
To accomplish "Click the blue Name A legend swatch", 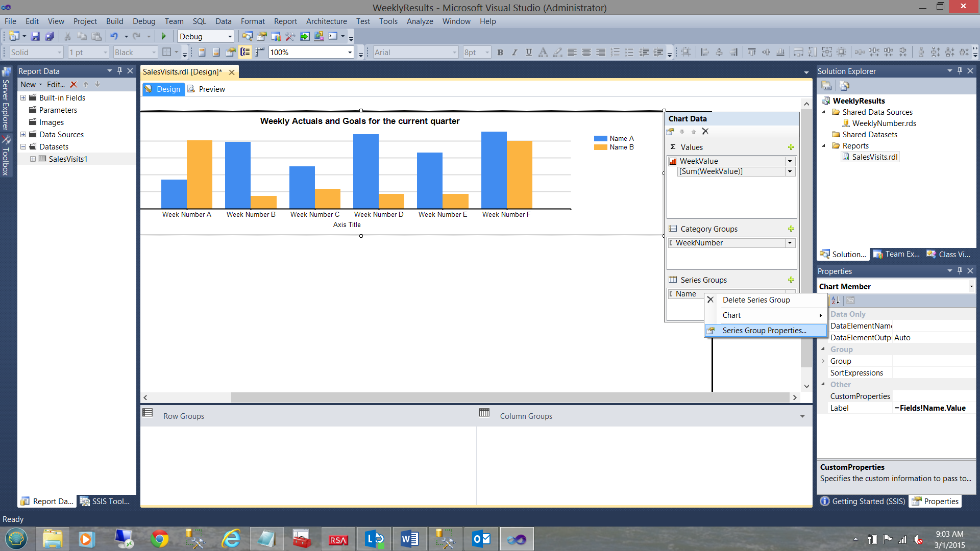I will 600,139.
